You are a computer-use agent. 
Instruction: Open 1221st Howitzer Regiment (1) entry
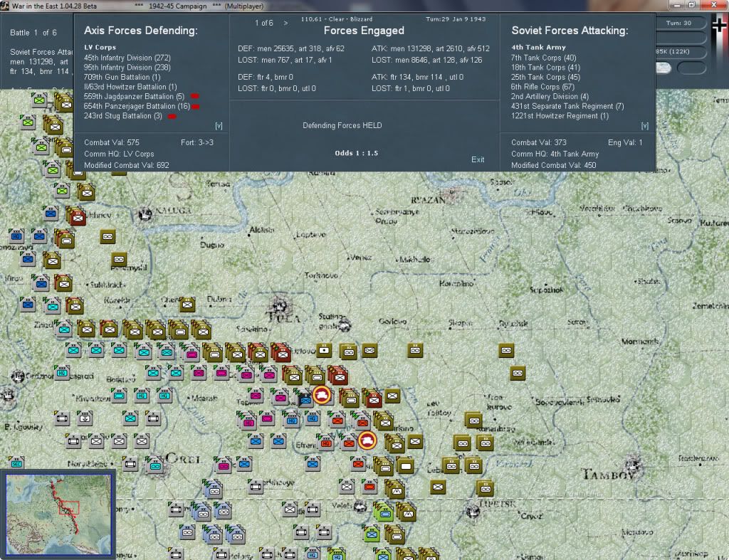click(560, 116)
